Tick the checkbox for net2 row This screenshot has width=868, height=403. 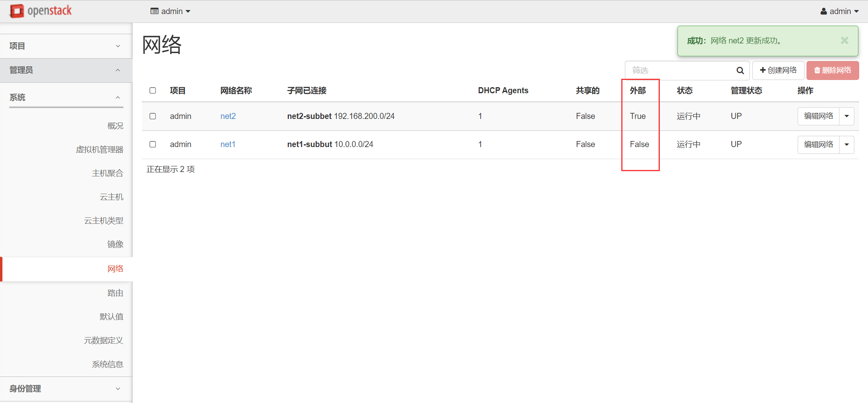pyautogui.click(x=153, y=116)
